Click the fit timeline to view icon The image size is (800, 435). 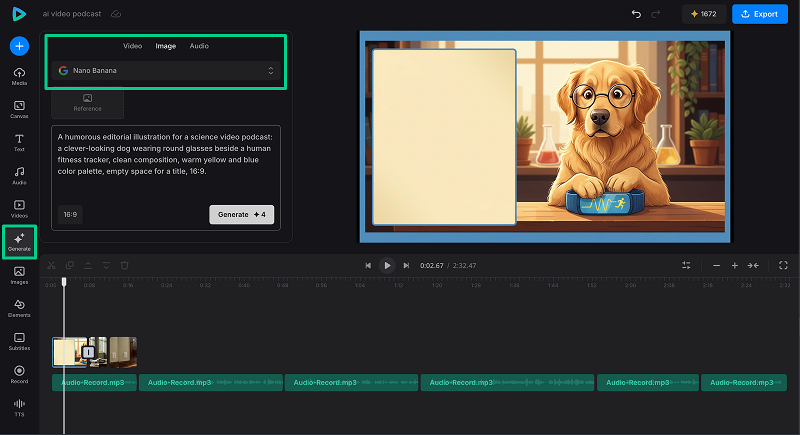coord(753,266)
